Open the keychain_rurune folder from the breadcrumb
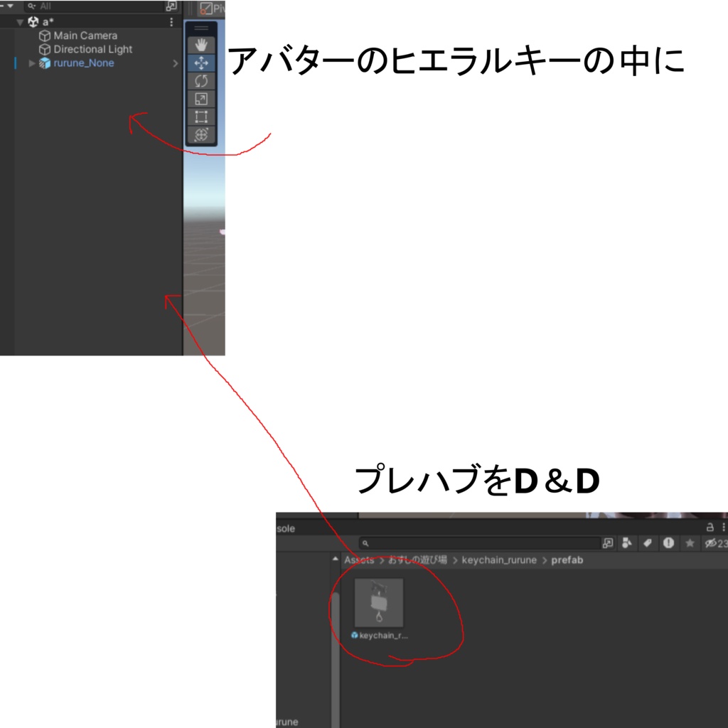The image size is (728, 728). (499, 560)
